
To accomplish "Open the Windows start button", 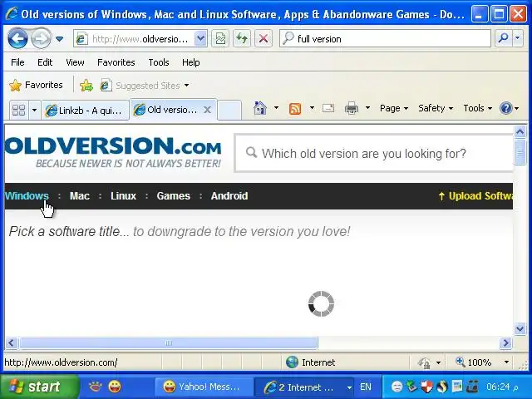I will coord(39,387).
